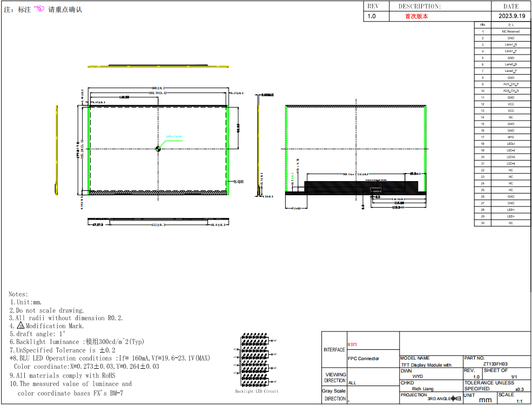Select the LED+ cell on pin 28

coord(511,210)
